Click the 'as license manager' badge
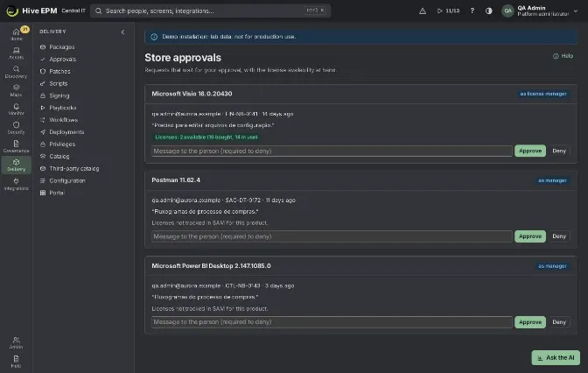 [543, 94]
